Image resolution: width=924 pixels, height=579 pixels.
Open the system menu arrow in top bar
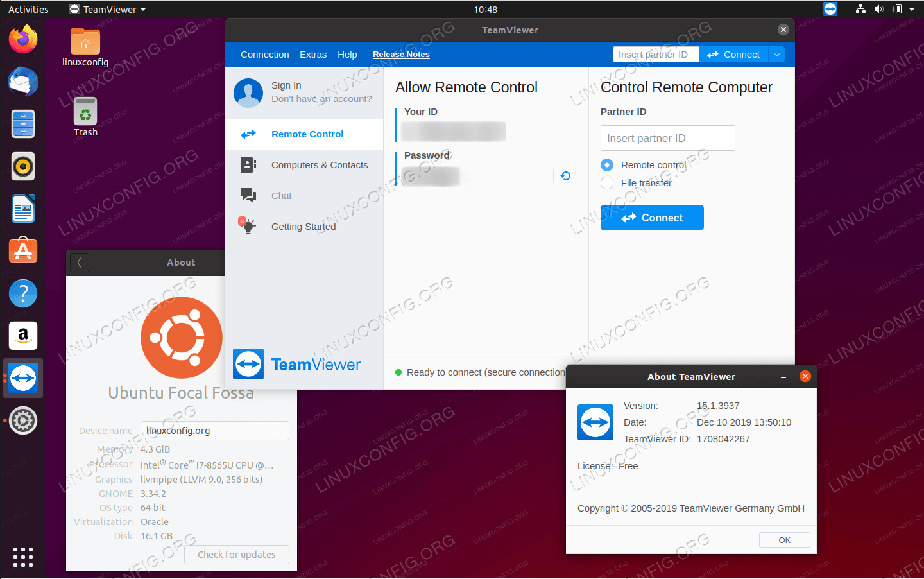[912, 9]
